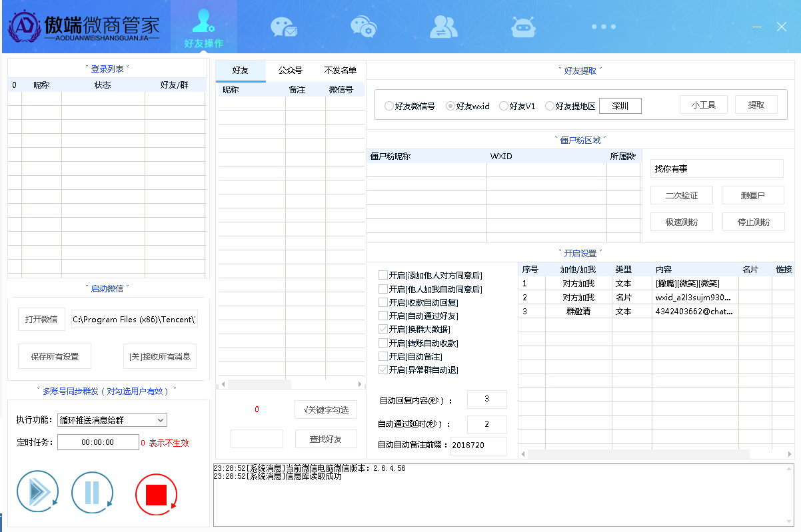801x532 pixels.
Task: Click the 保存所有设置 button
Action: (x=55, y=356)
